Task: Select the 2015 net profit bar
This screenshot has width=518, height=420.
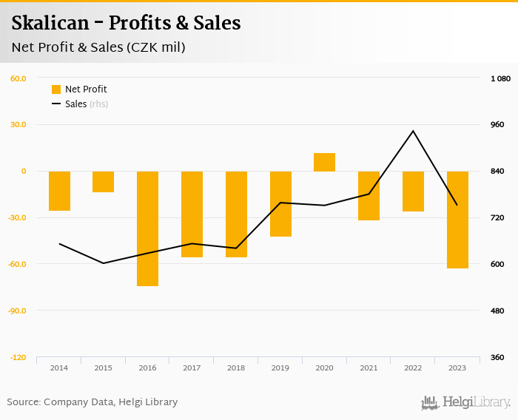Action: click(103, 182)
